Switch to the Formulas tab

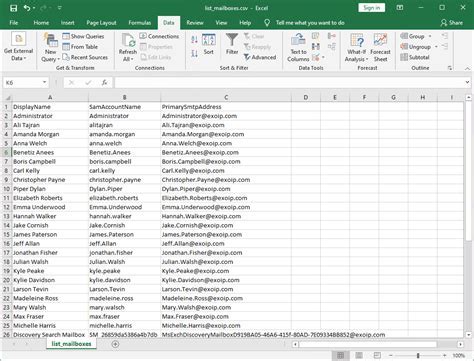(140, 23)
